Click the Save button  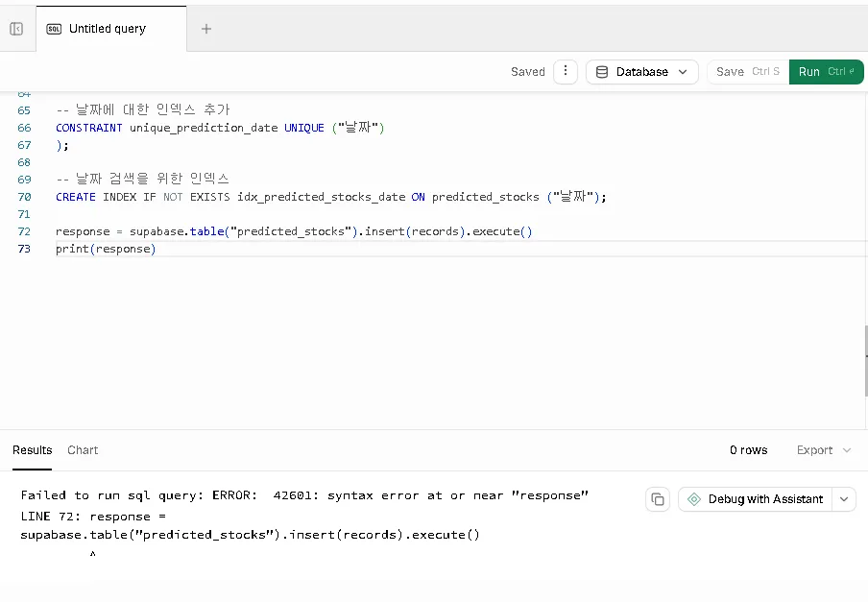tap(748, 72)
